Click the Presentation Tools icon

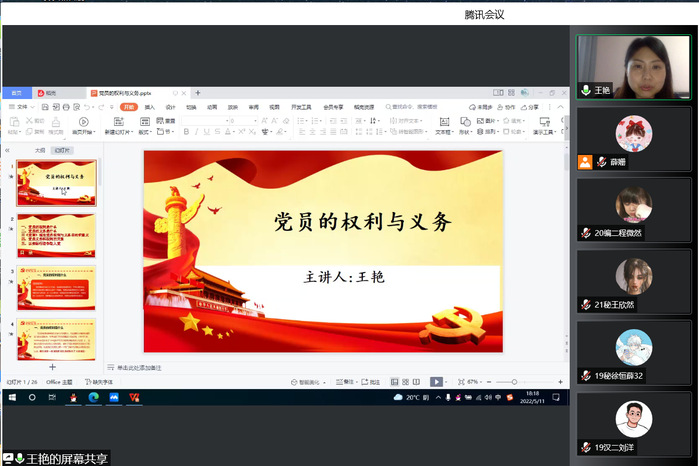click(544, 122)
